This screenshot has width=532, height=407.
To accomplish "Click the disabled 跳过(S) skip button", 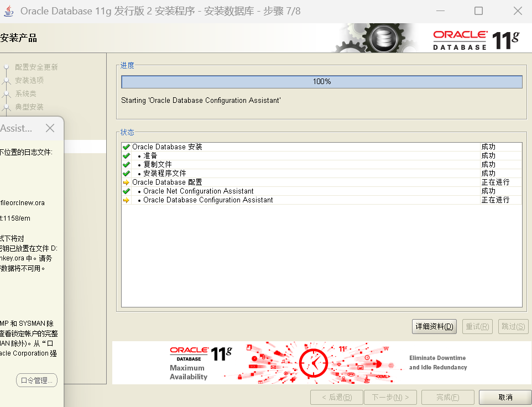I will pos(513,326).
